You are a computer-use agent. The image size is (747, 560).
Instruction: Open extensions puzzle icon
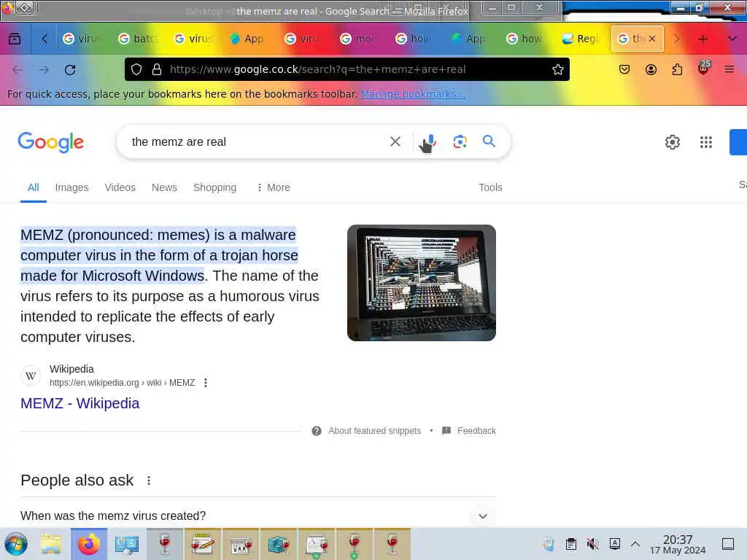click(677, 69)
